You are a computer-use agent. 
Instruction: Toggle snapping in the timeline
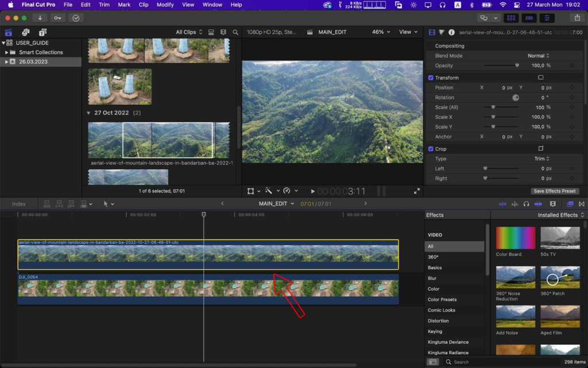pyautogui.click(x=538, y=204)
